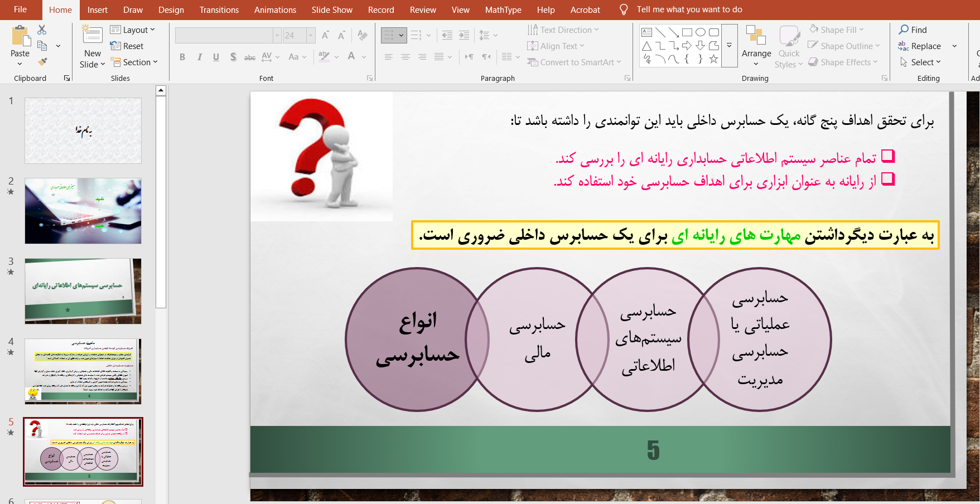The width and height of the screenshot is (980, 504).
Task: Select the 5-point star shape
Action: click(x=713, y=59)
